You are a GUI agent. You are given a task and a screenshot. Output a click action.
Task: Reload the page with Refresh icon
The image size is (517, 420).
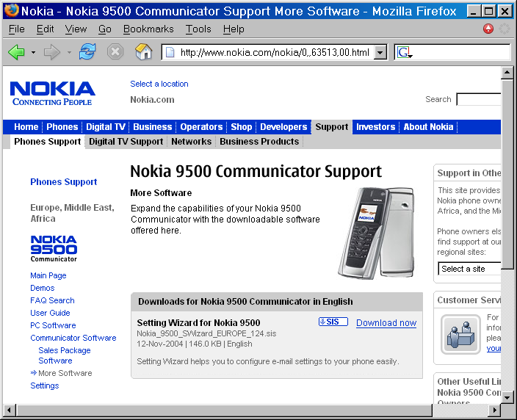[x=87, y=52]
